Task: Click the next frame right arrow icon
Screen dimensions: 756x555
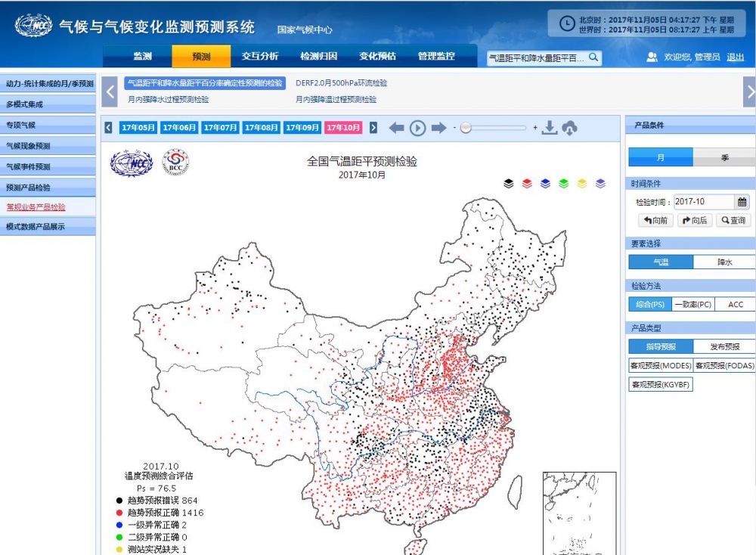Action: 438,128
